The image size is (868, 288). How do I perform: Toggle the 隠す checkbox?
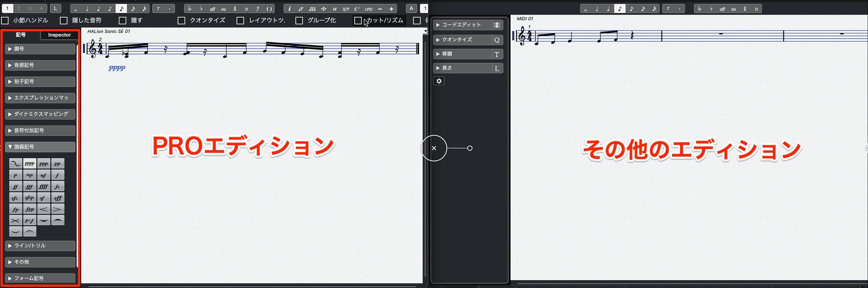tap(123, 20)
